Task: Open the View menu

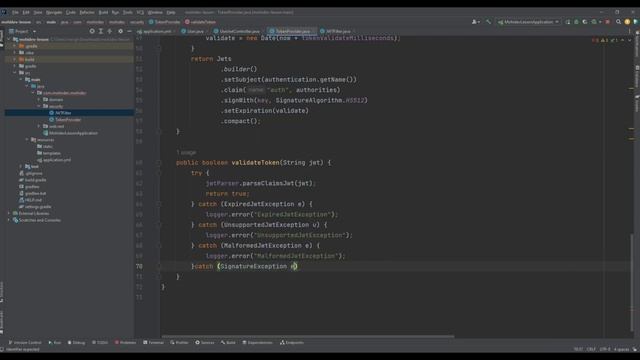Action: point(38,12)
